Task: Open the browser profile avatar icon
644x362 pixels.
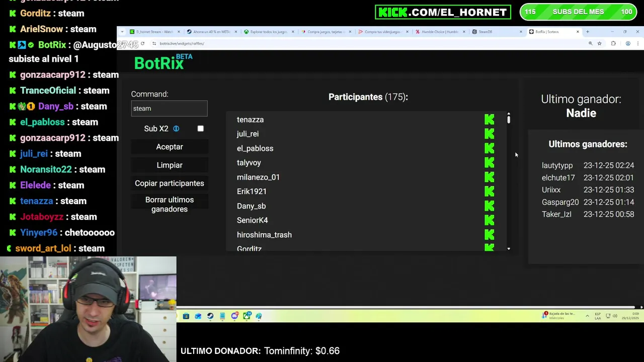Action: pyautogui.click(x=628, y=44)
